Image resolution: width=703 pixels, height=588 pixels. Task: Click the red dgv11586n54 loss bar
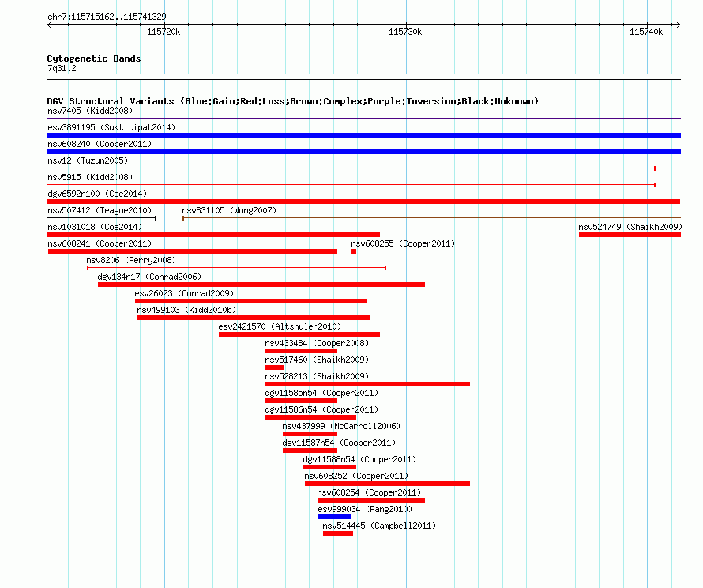coord(310,417)
